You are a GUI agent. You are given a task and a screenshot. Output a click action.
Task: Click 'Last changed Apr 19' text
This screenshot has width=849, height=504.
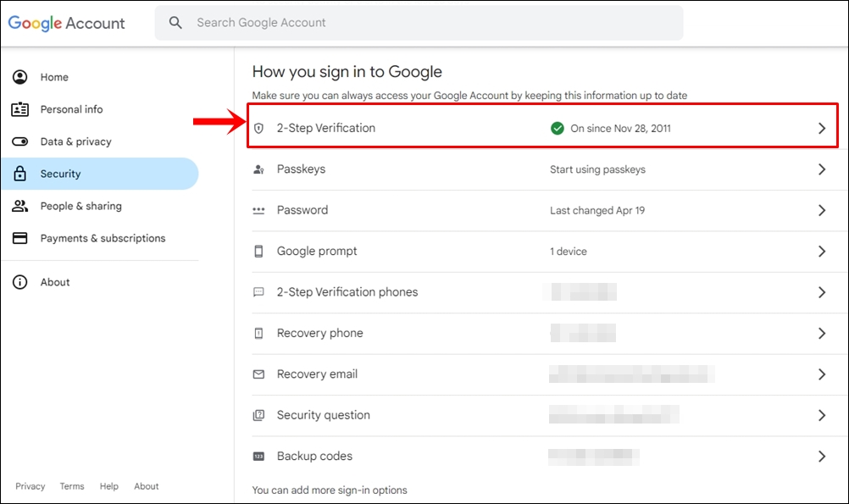tap(597, 211)
